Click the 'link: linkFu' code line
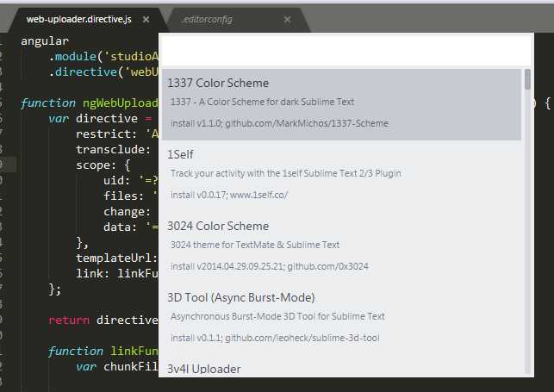 click(x=117, y=273)
